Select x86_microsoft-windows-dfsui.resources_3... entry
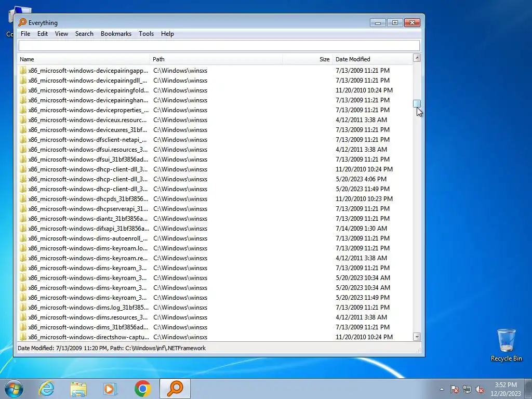532x399 pixels. tap(88, 149)
